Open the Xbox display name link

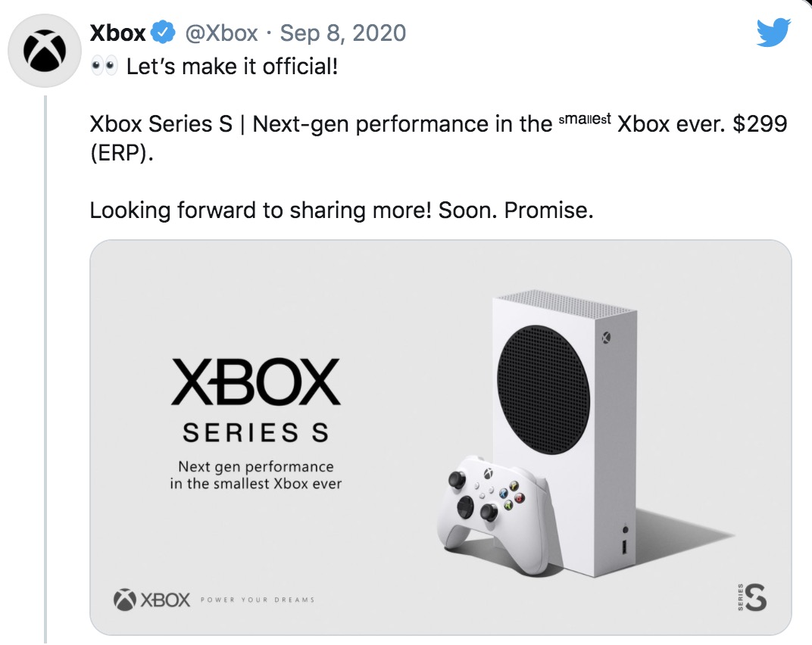pyautogui.click(x=117, y=33)
